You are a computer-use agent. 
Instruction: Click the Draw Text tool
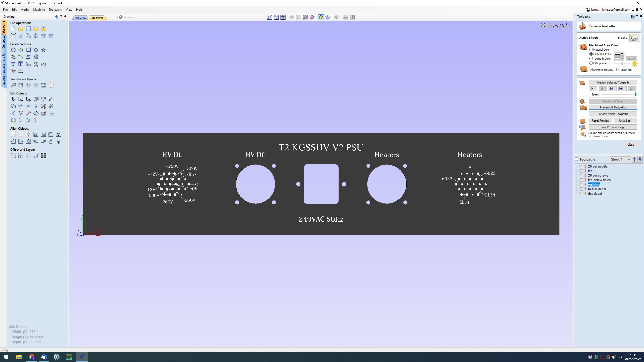pos(13,64)
